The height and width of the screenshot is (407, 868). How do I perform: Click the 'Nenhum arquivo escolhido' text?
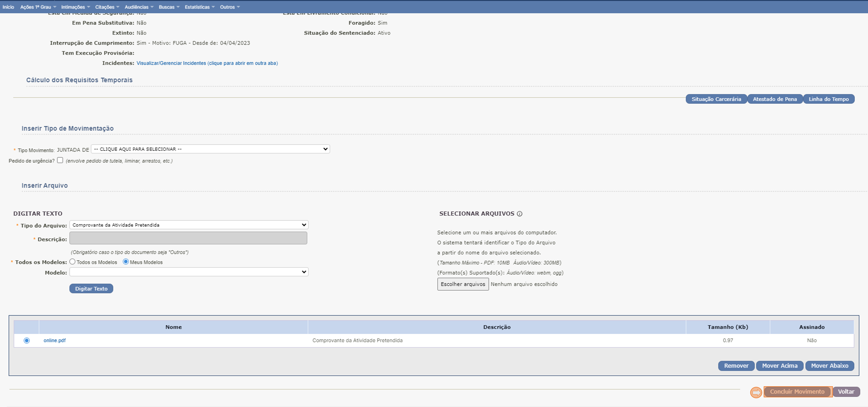[524, 284]
